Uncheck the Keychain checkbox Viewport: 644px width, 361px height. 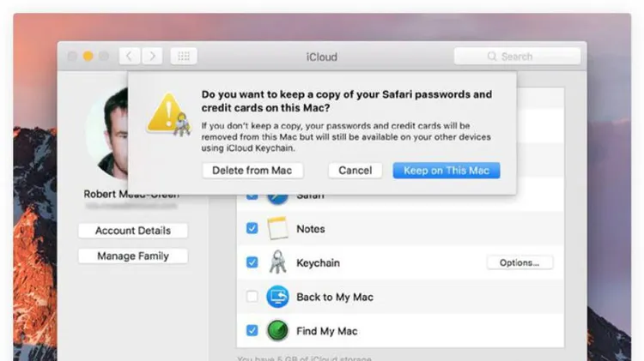(252, 262)
